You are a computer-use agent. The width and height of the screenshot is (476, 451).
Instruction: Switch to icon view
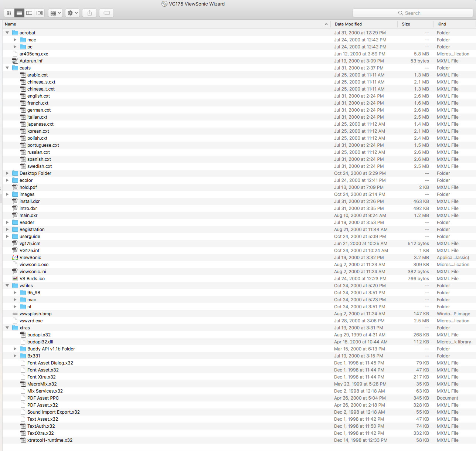coord(9,13)
